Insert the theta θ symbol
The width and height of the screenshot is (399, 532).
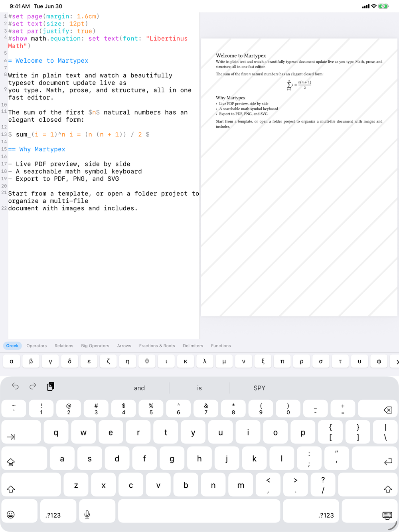(x=147, y=361)
